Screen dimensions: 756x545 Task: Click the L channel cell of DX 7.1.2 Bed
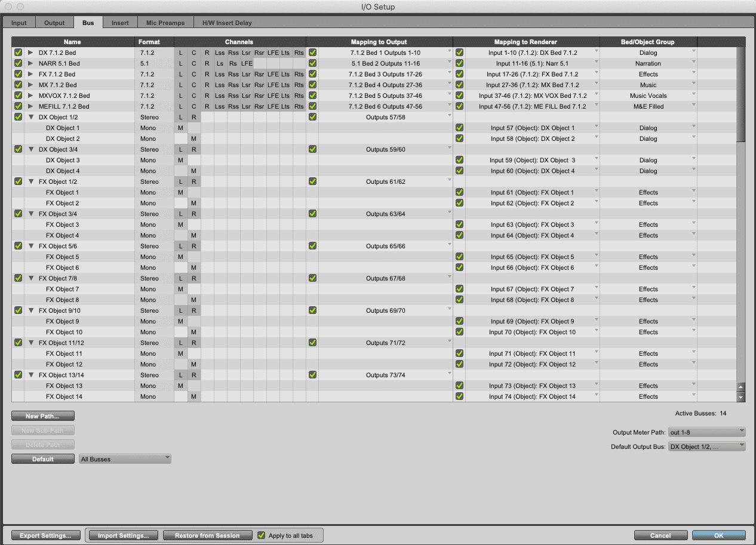click(x=180, y=53)
